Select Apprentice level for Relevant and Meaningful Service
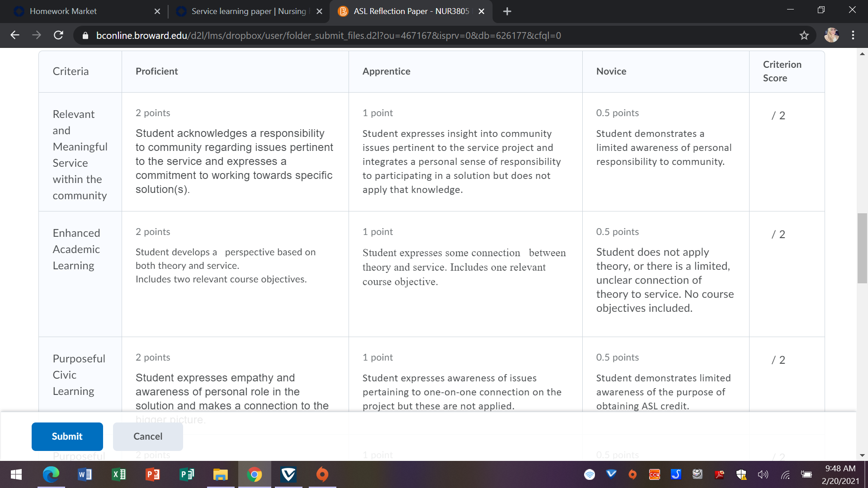 click(465, 152)
